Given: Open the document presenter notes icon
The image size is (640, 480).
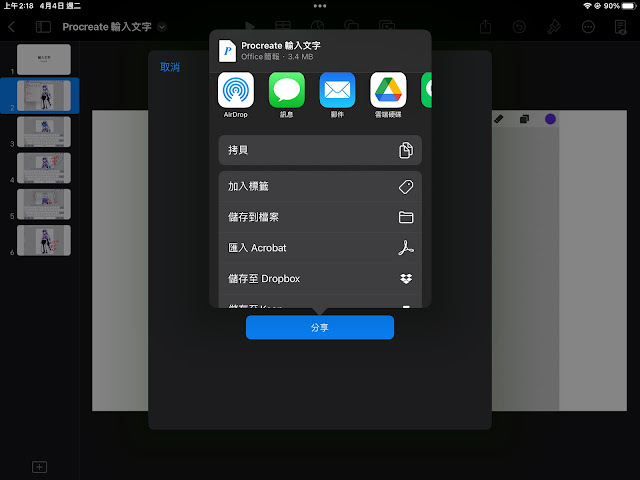Looking at the screenshot, I should tap(621, 27).
